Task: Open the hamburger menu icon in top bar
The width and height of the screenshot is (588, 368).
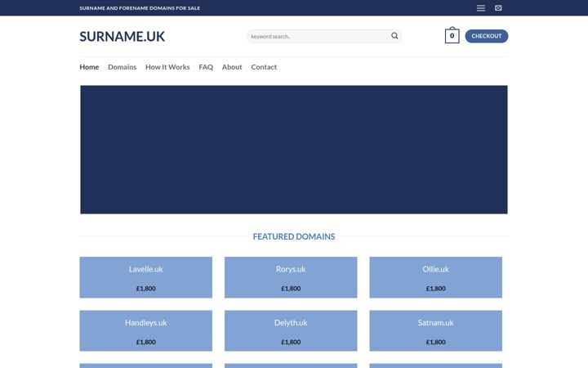Action: 481,8
